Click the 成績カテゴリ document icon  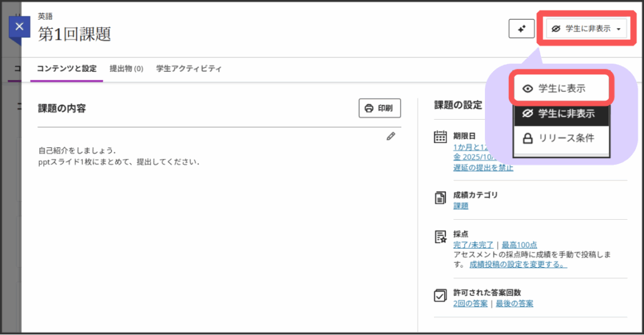click(440, 198)
